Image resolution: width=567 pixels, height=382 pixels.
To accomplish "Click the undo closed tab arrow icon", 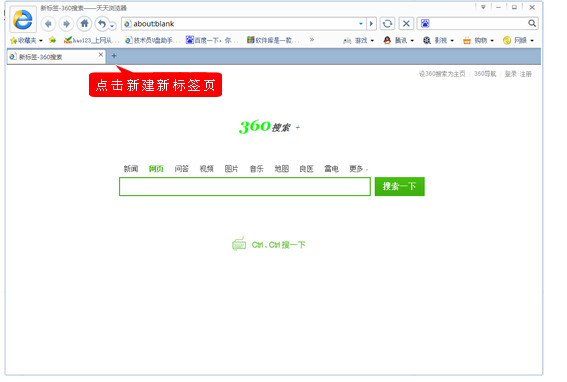I will click(102, 24).
